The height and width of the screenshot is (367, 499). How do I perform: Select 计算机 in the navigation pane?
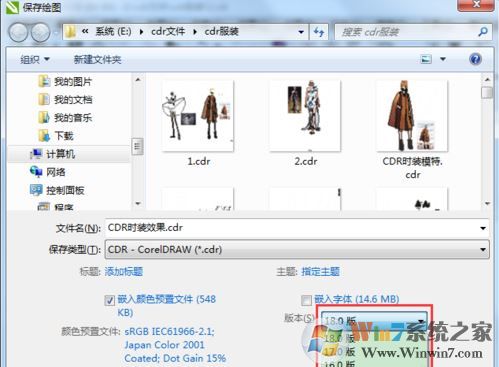tap(60, 154)
